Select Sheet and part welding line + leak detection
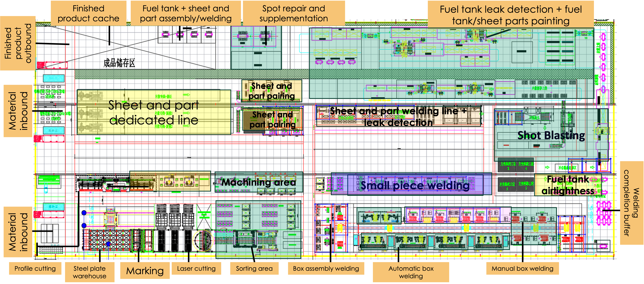Image resolution: width=644 pixels, height=284 pixels. pyautogui.click(x=398, y=116)
